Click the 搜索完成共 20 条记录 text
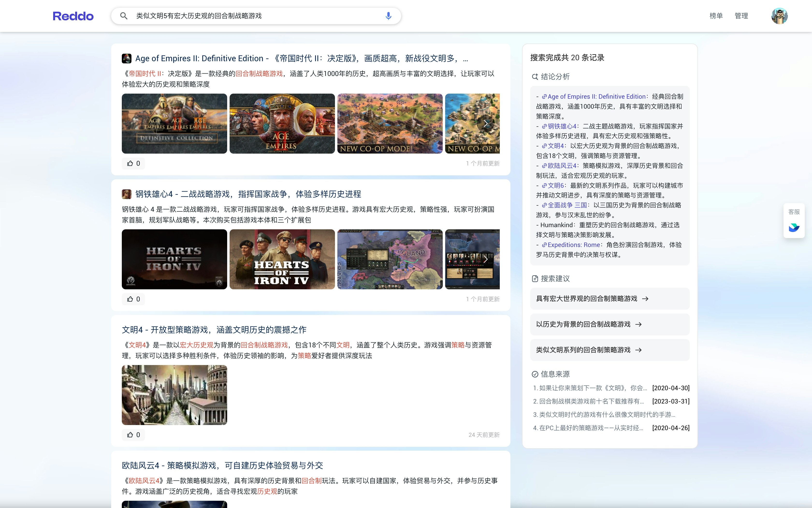This screenshot has width=812, height=508. tap(567, 58)
